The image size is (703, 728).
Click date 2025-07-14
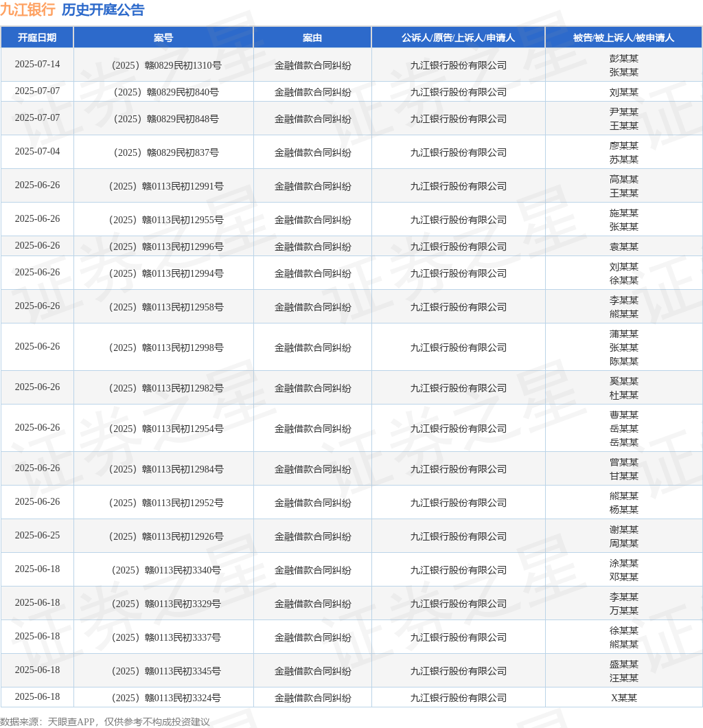pyautogui.click(x=37, y=65)
